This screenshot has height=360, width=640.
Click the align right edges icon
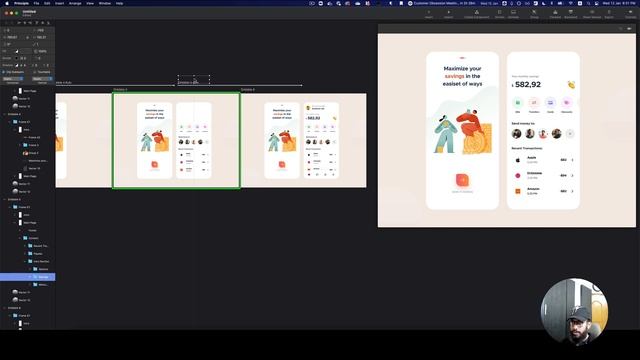(30, 23)
